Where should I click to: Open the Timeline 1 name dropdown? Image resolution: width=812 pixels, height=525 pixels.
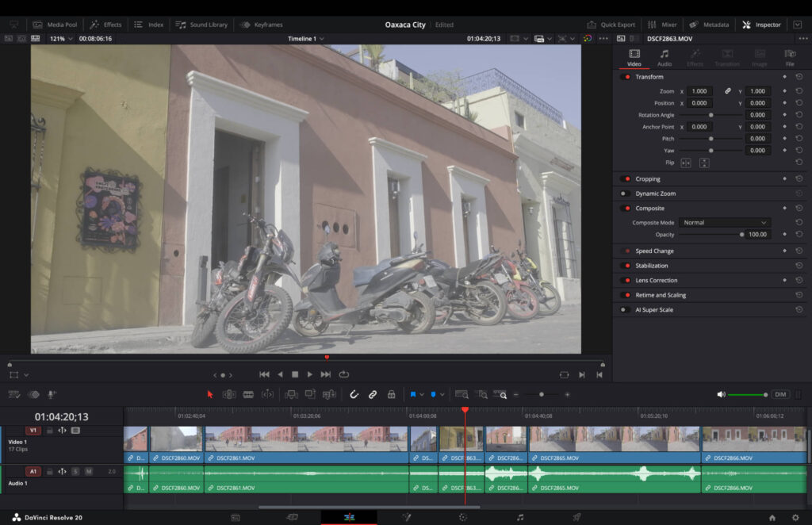(x=304, y=38)
